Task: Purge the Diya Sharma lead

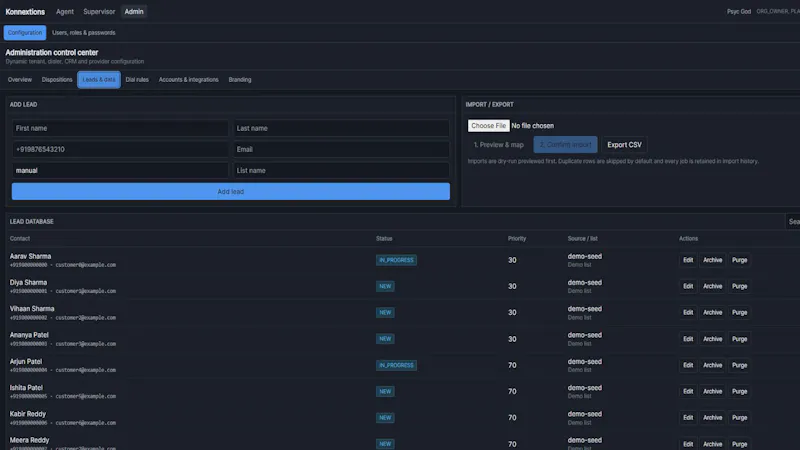Action: [739, 286]
